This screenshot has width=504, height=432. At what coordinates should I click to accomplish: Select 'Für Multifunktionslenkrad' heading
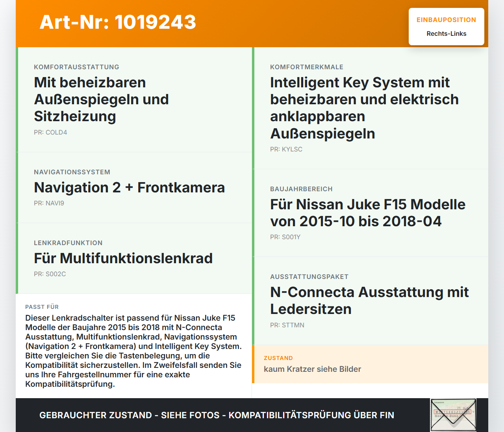[123, 258]
